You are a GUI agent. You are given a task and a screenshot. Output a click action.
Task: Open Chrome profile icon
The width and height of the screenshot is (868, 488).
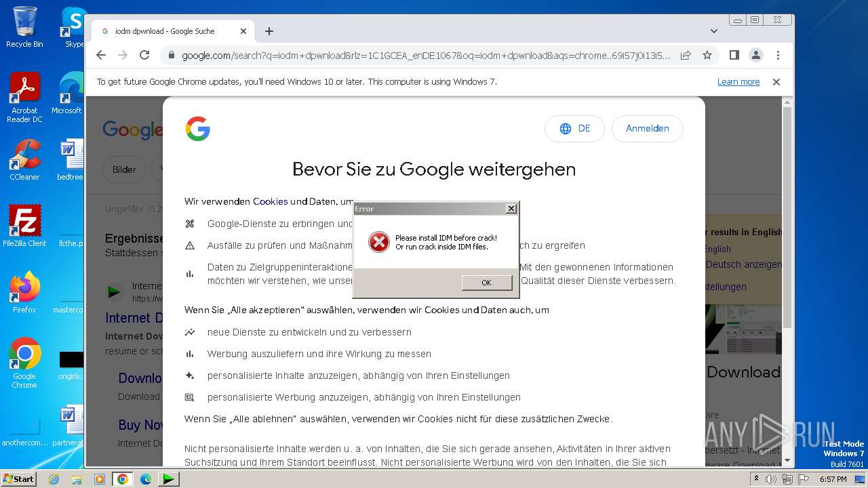click(x=756, y=55)
